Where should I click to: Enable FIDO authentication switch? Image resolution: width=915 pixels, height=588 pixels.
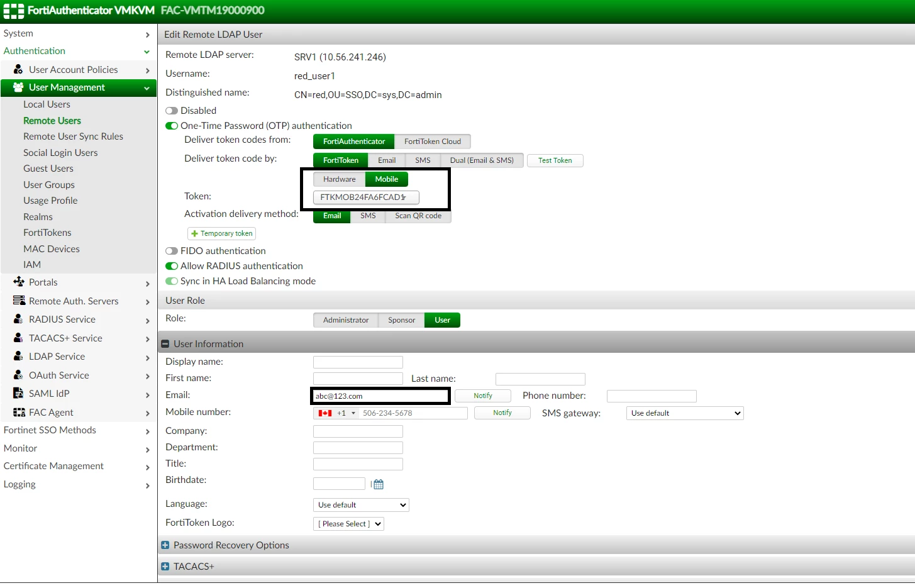click(171, 251)
